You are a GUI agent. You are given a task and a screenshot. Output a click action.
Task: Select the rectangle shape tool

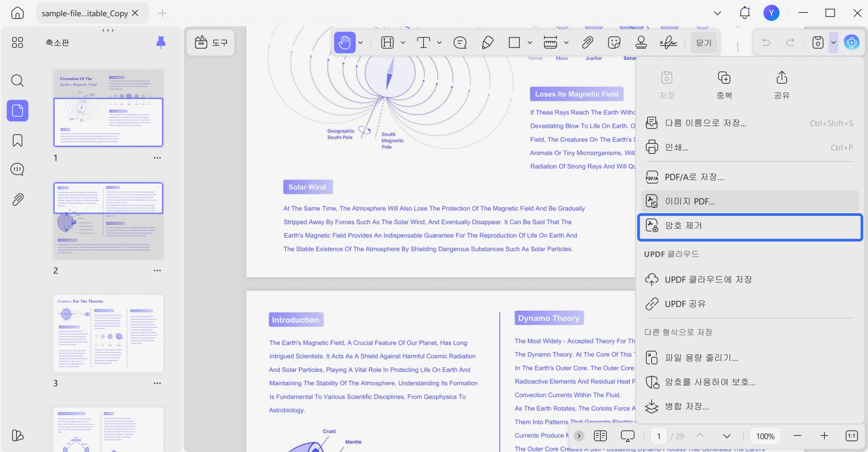click(x=514, y=43)
